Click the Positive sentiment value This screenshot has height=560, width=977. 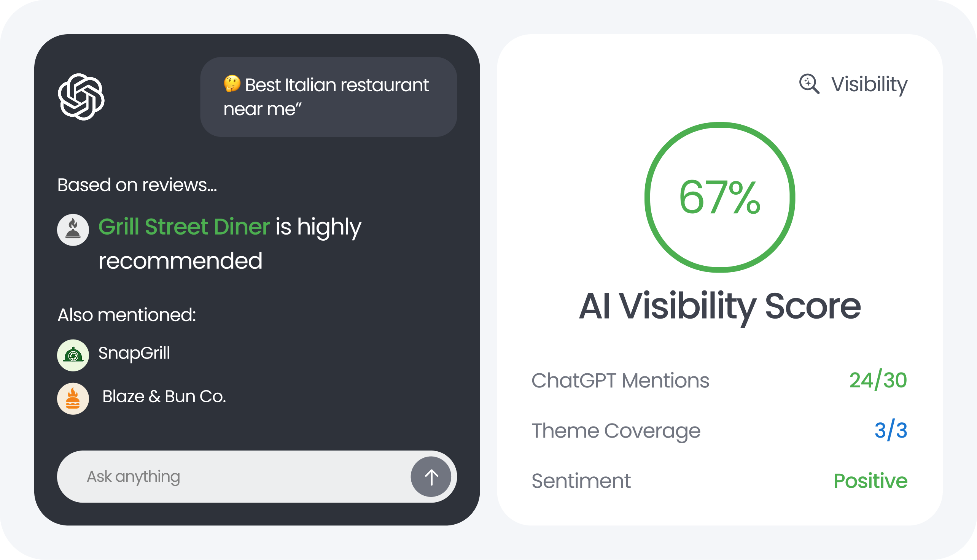click(x=870, y=481)
